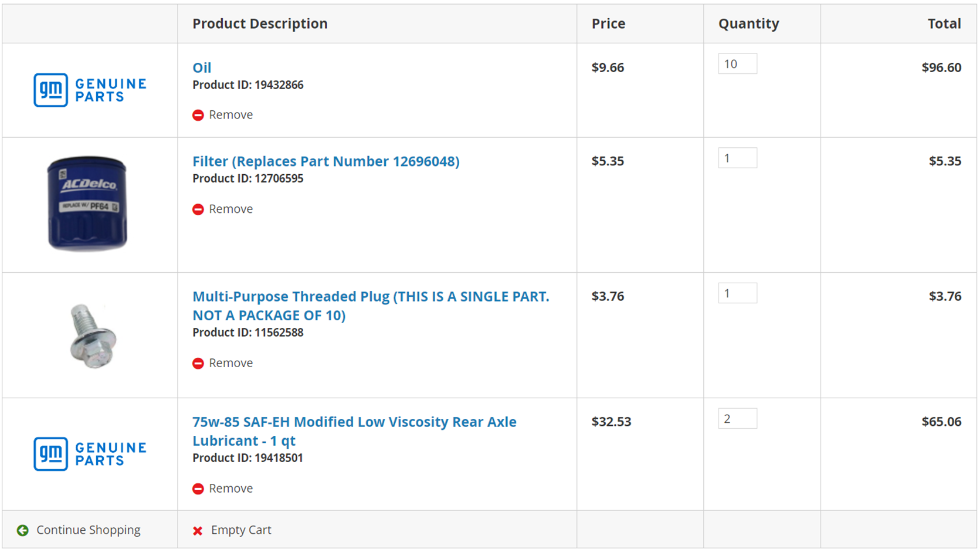Click the GM Genuine Parts logo beside Oil
Screen dimensions: 980x549
(x=90, y=90)
